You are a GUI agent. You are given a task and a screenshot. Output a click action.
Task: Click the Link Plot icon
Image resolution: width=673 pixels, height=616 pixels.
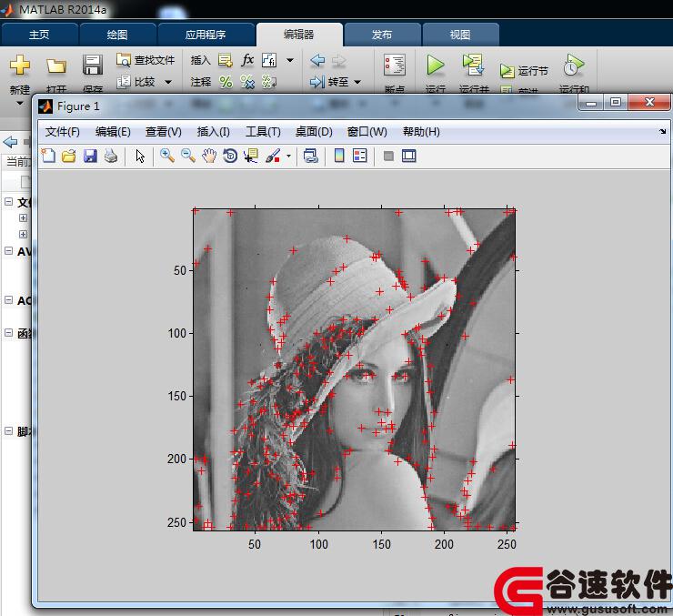[311, 156]
